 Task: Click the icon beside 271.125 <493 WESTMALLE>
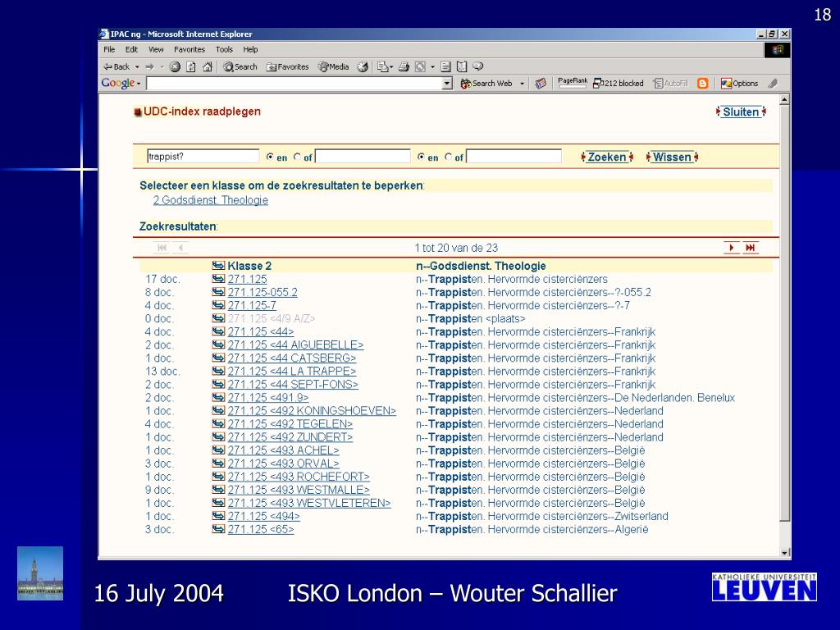pos(218,490)
